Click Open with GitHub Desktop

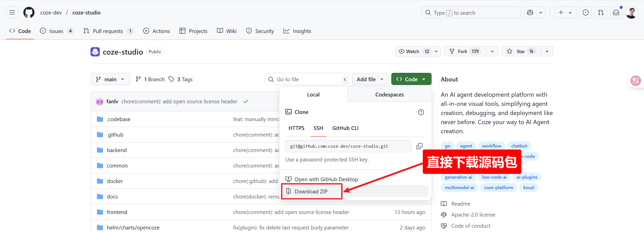click(x=355, y=179)
